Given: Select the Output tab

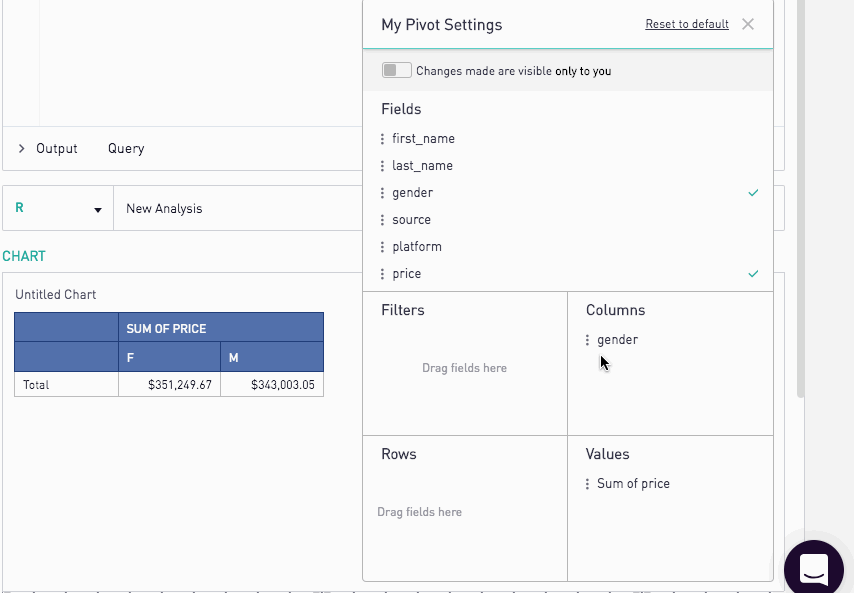Looking at the screenshot, I should [x=57, y=148].
